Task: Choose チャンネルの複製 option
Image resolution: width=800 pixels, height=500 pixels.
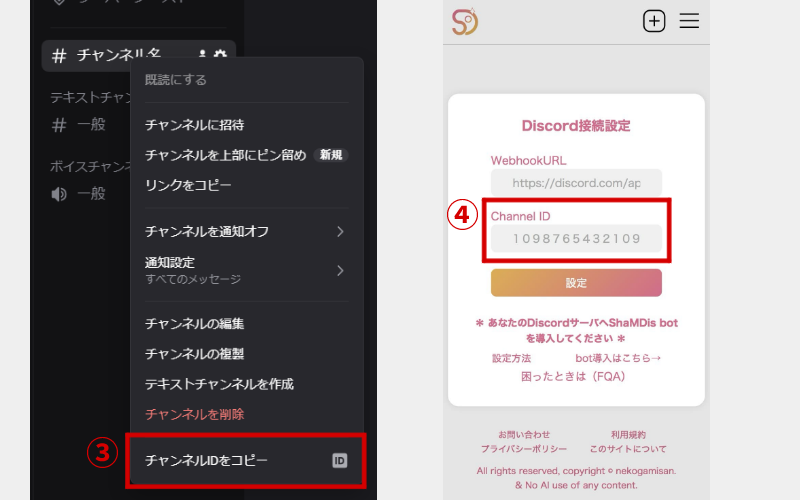Action: click(194, 354)
